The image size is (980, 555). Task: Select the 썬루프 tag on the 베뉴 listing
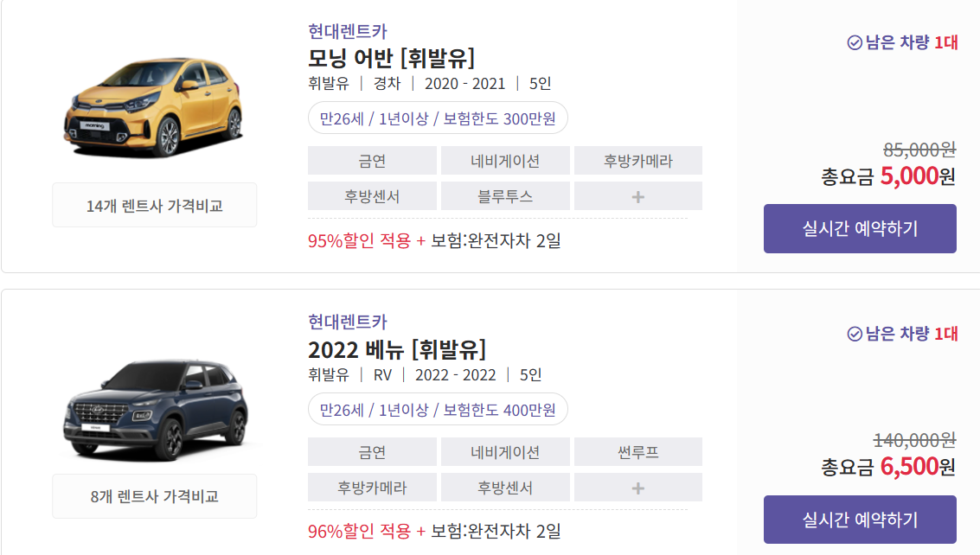click(637, 451)
